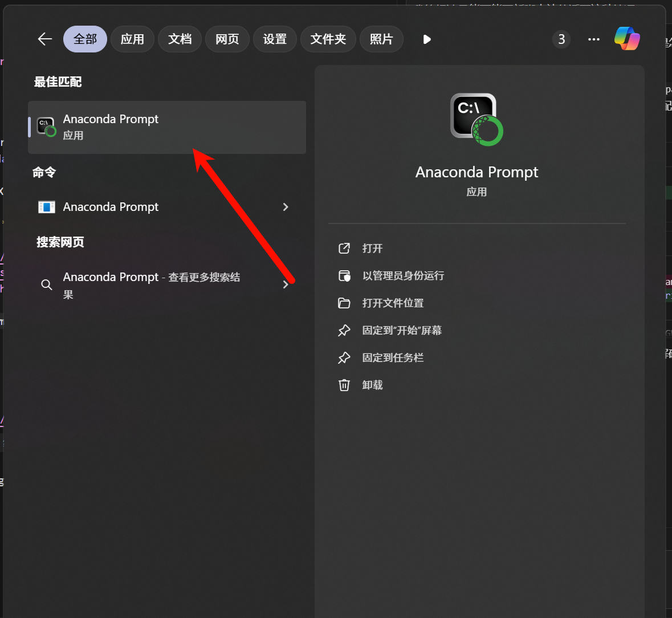Click the blue command icon beside Anaconda Prompt

click(47, 207)
